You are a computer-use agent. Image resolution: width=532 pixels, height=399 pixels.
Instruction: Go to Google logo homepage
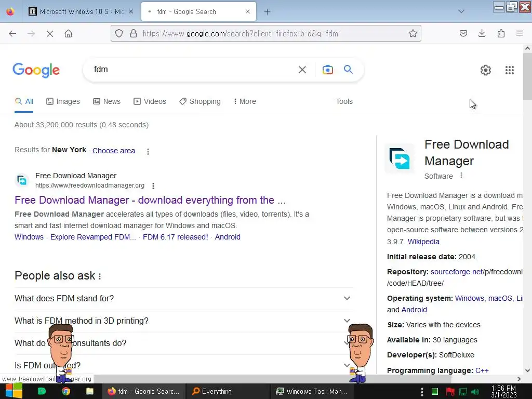coord(36,70)
